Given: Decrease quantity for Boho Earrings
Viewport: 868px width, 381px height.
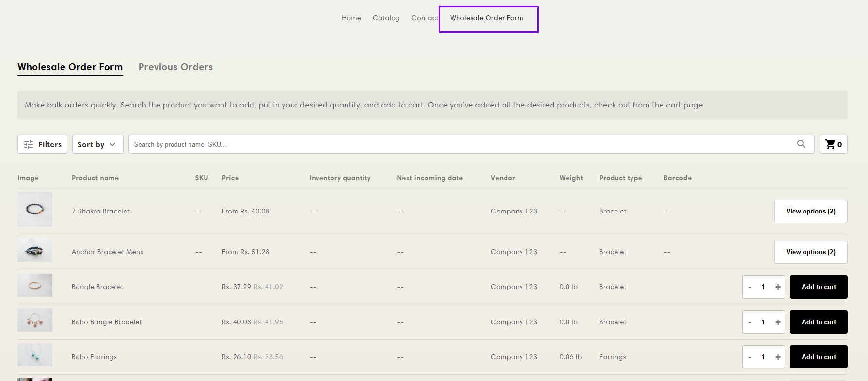Looking at the screenshot, I should 750,357.
